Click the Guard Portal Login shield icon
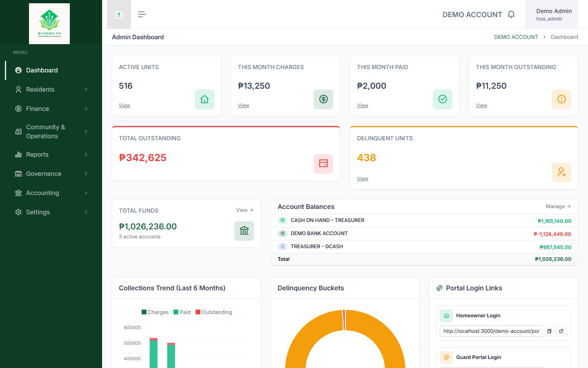Image resolution: width=588 pixels, height=368 pixels. click(446, 357)
